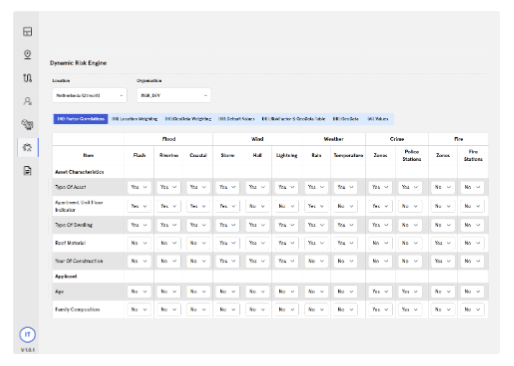Expand Roof Material Fire Zones dropdown
514x366 pixels.
pos(443,243)
